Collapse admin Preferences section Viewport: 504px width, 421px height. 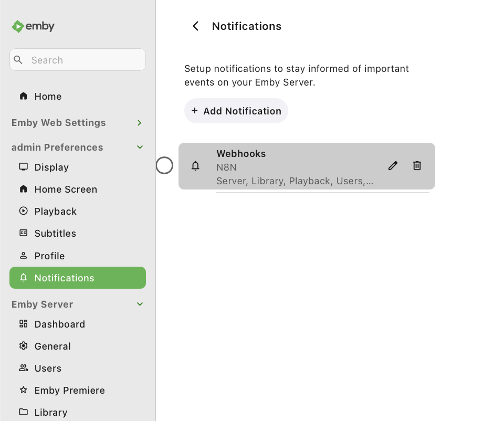140,148
